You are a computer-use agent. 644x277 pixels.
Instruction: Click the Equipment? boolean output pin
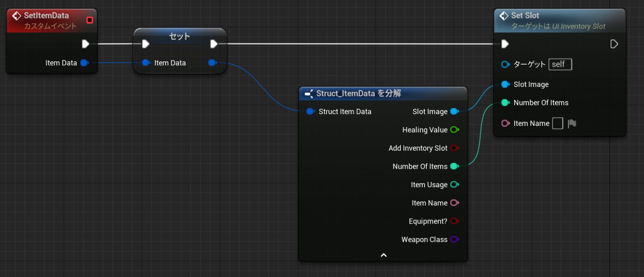(x=454, y=221)
